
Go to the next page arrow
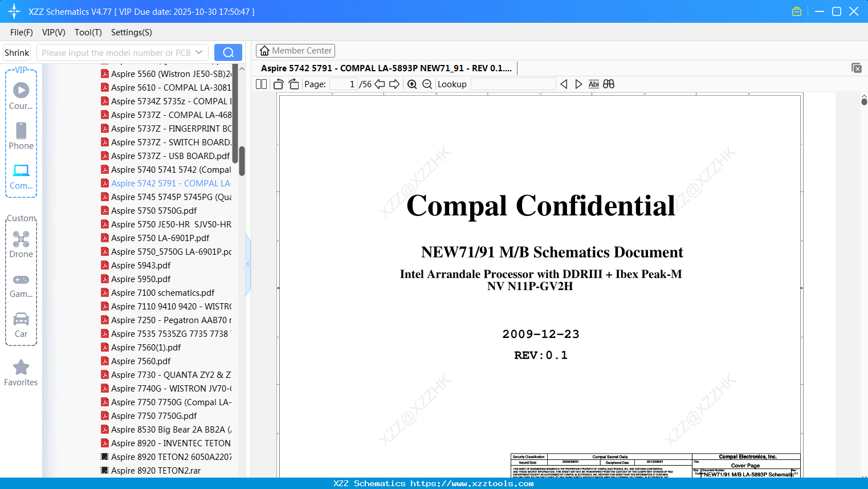(394, 84)
